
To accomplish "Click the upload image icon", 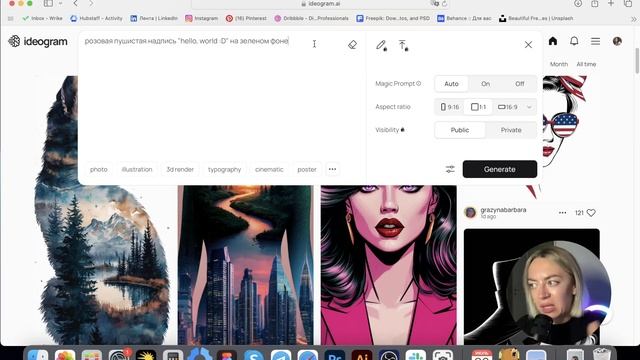I will click(x=403, y=45).
